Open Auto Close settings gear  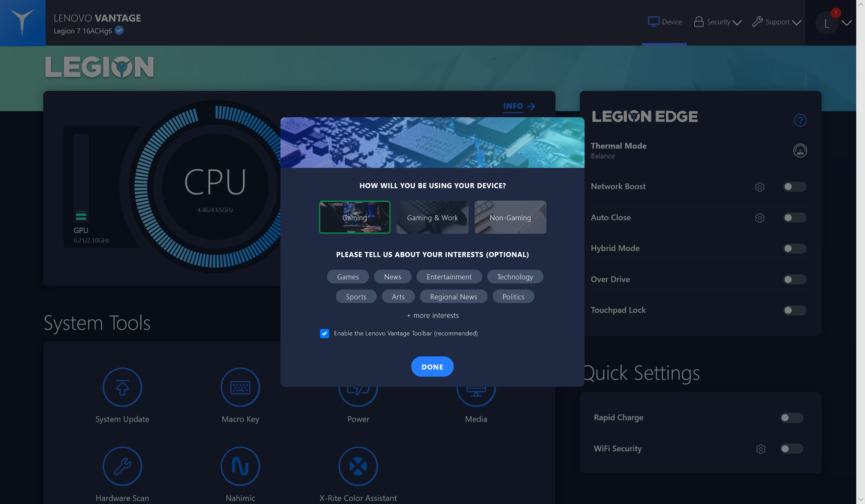coord(760,218)
